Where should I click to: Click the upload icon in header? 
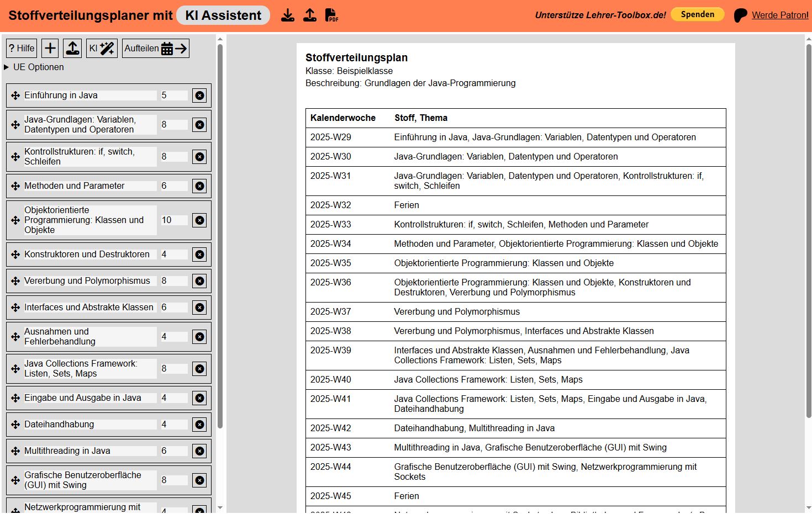click(x=310, y=15)
